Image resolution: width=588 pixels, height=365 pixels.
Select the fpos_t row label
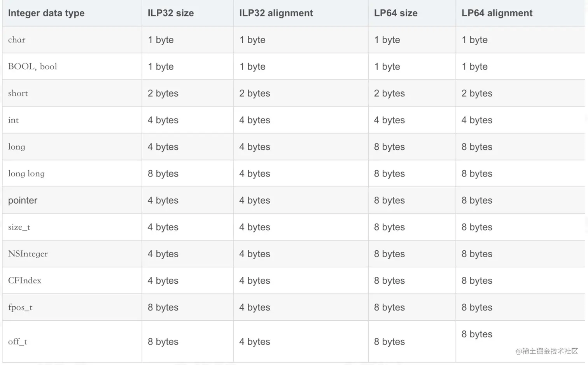pyautogui.click(x=20, y=307)
